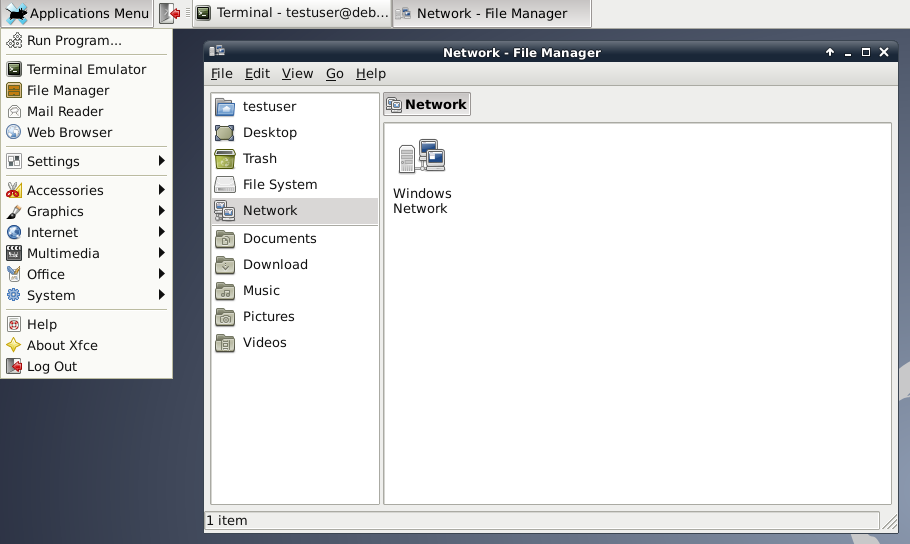Choose Log Out from the menu
The image size is (910, 544).
(x=51, y=366)
